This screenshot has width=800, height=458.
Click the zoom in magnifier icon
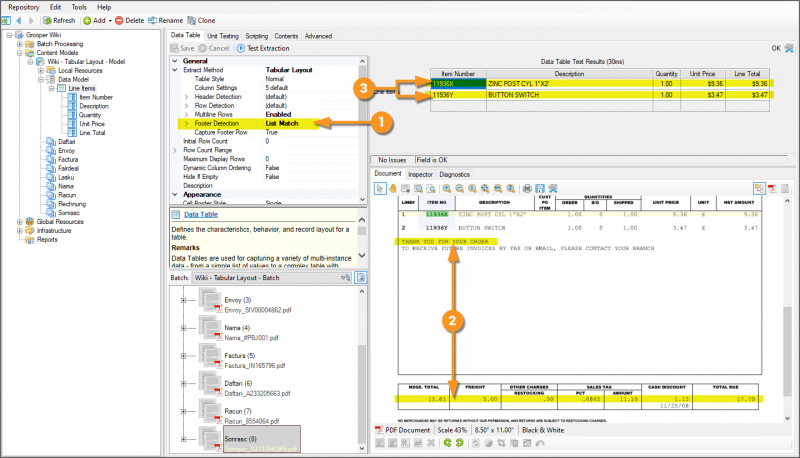tap(445, 188)
